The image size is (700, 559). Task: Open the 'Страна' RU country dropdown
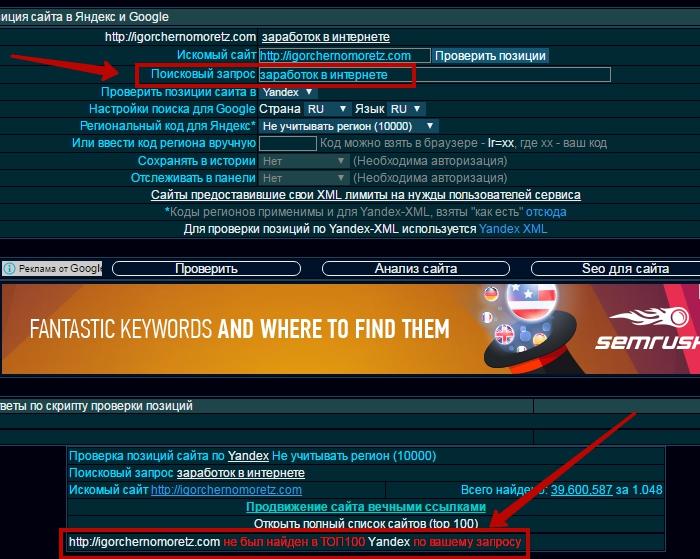327,109
